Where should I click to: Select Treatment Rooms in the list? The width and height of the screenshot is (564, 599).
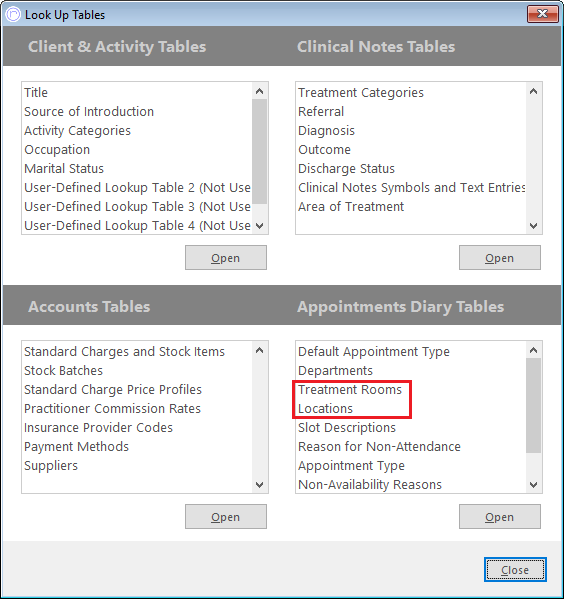tap(350, 390)
